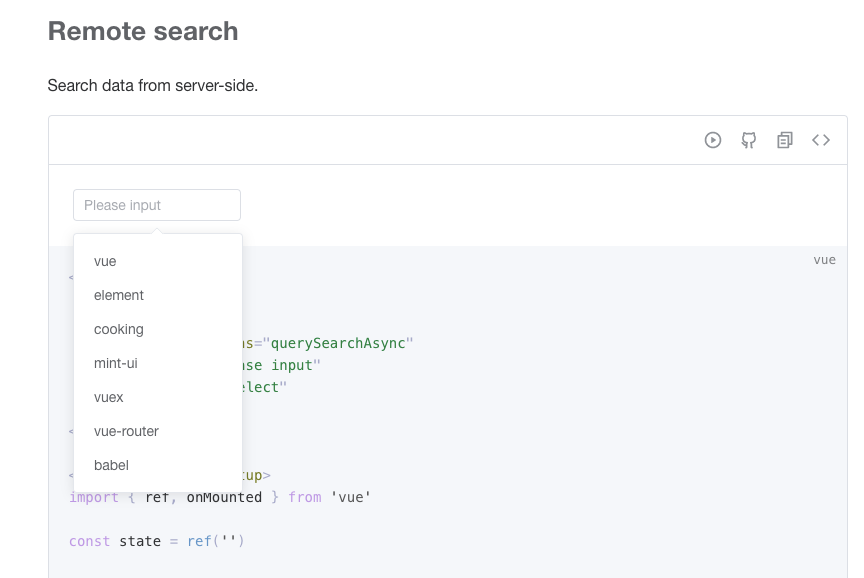Select "vue" from the suggestion dropdown

103,261
